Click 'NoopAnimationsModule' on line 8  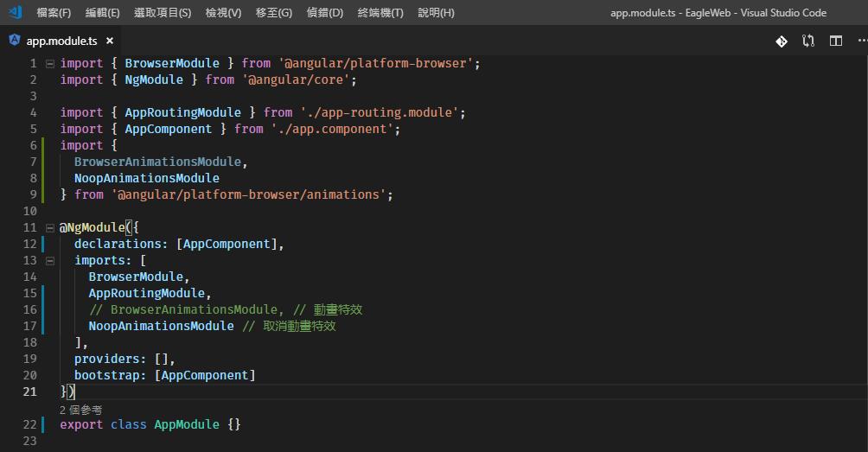[x=147, y=178]
